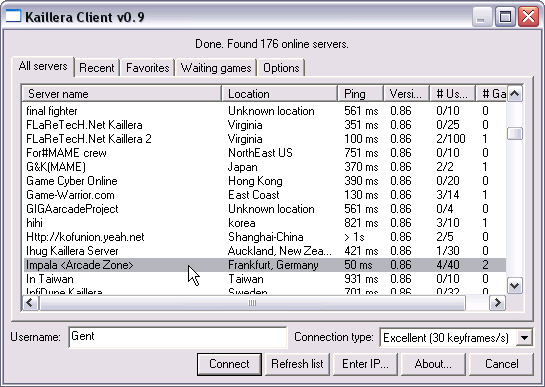Maximize the Kaillera Client window
The image size is (545, 387).
coord(505,17)
